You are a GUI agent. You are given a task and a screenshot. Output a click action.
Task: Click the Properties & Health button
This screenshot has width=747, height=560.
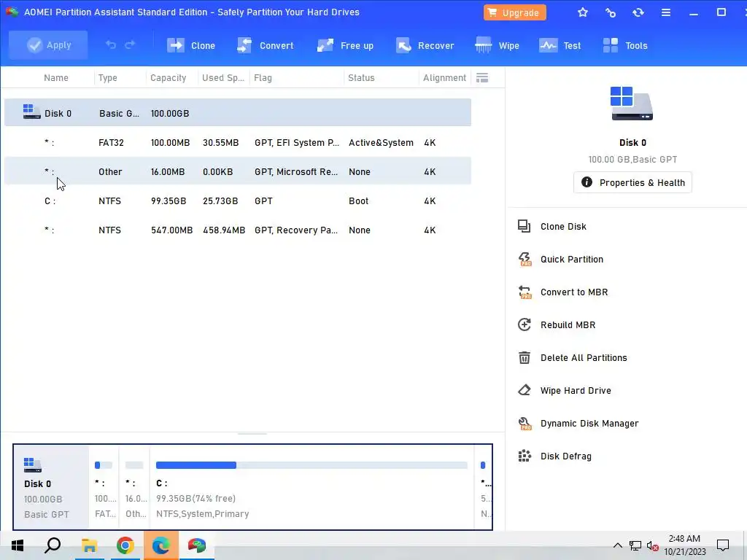[x=632, y=182]
